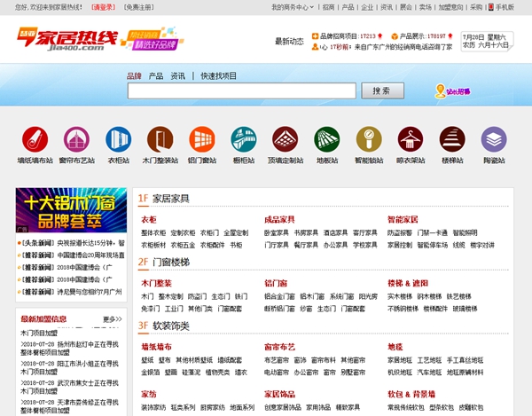The image size is (532, 416).
Task: Click the 品牌招商项目 plus icon
Action: pyautogui.click(x=315, y=36)
